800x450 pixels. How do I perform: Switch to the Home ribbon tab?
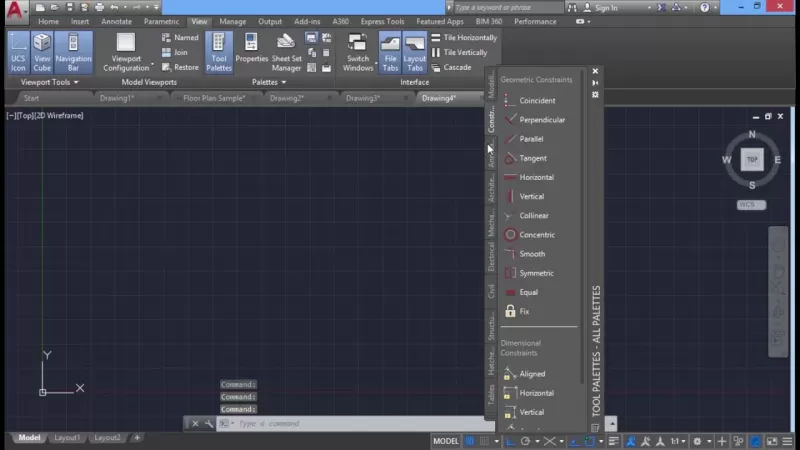(48, 21)
